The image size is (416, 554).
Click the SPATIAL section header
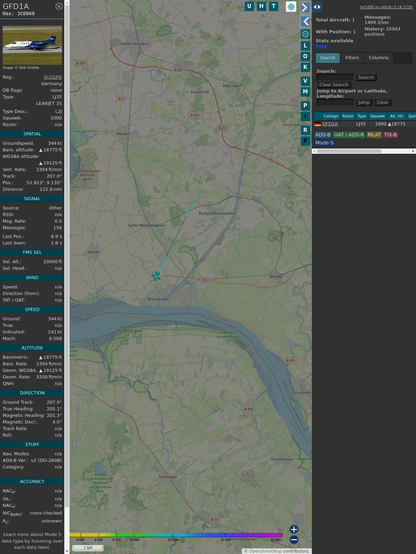pos(32,134)
